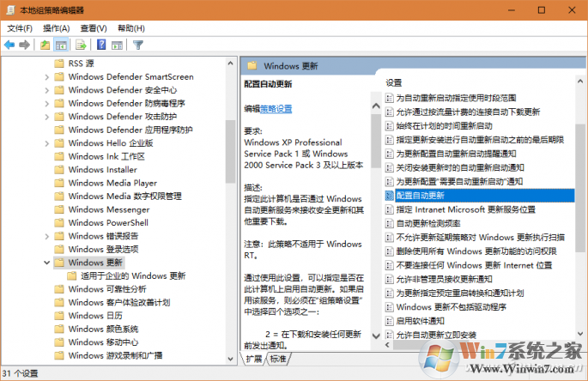The width and height of the screenshot is (588, 381).
Task: Click the policy icon of 自动更新检测频率
Action: point(389,223)
